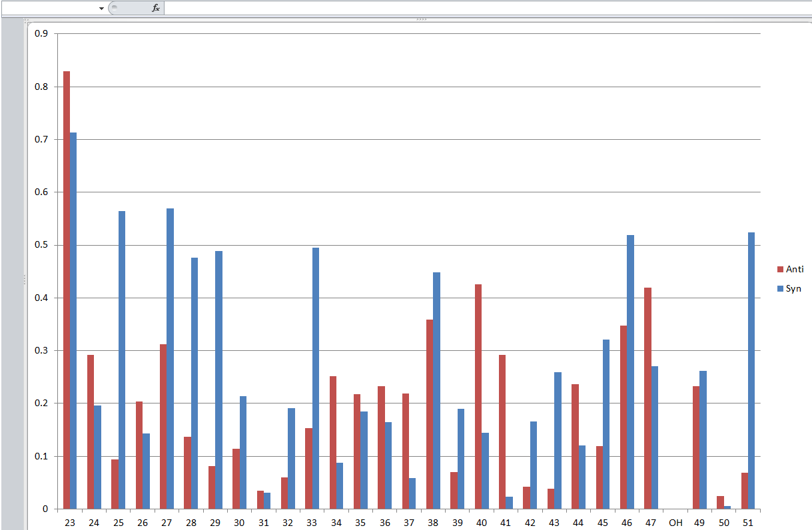This screenshot has width=812, height=530.
Task: Click the rounded formula bar divider handle
Action: click(114, 8)
